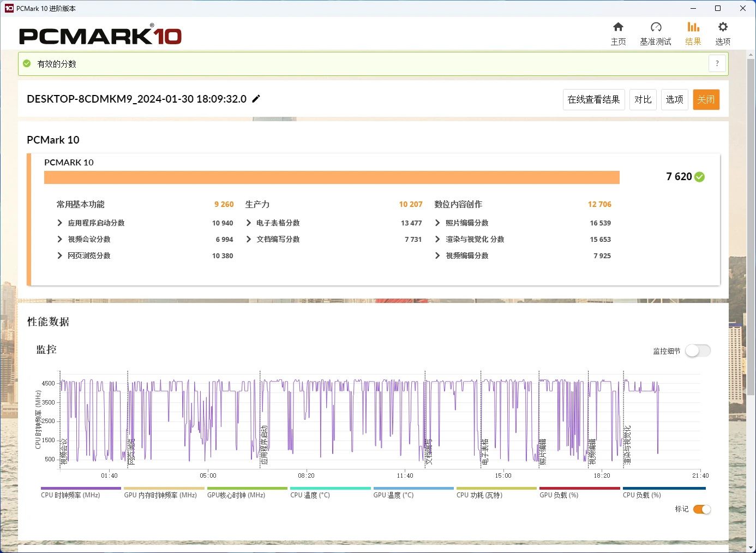The height and width of the screenshot is (553, 756).
Task: Select the GPU 温度 (°C) legend item
Action: (413, 493)
